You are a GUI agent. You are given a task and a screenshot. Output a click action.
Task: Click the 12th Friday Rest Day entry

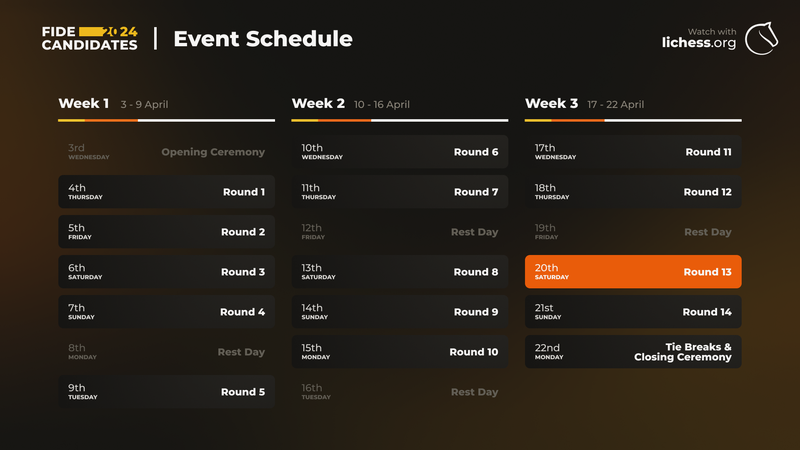pos(400,232)
